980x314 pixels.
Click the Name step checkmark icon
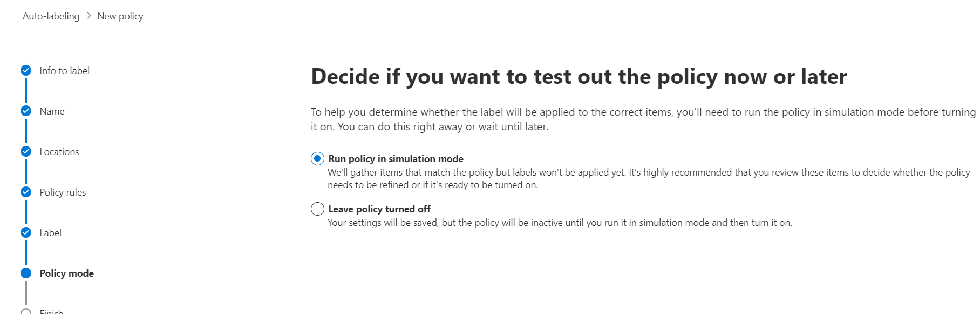(x=26, y=111)
